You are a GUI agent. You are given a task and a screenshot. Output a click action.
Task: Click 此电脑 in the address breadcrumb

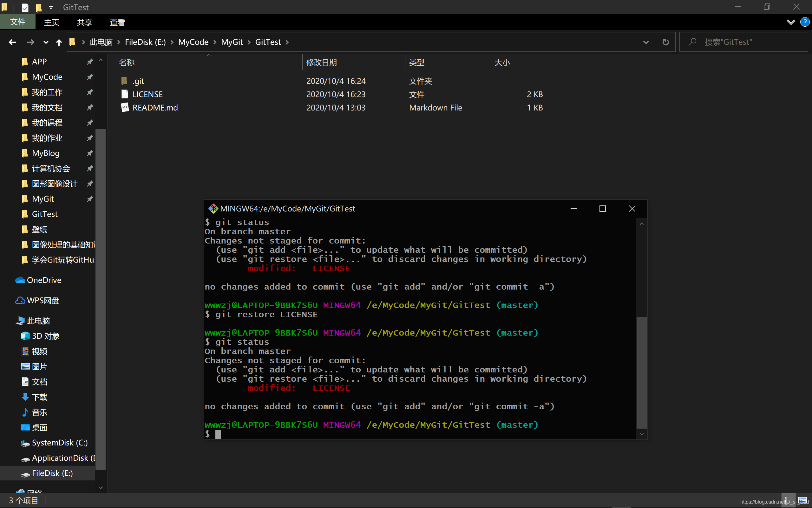coord(101,42)
